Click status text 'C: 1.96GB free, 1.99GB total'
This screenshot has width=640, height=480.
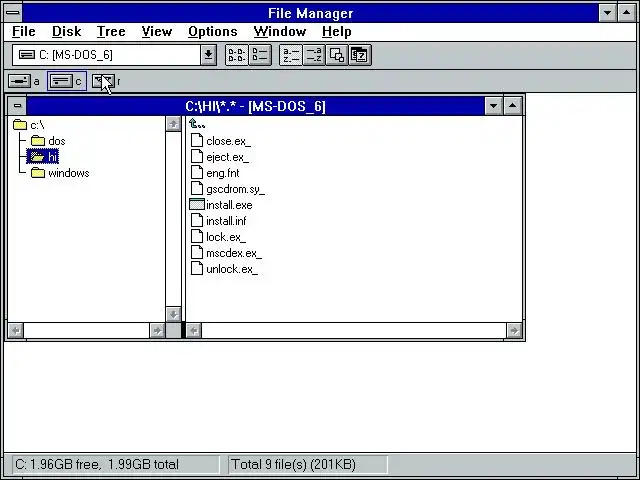pos(97,464)
